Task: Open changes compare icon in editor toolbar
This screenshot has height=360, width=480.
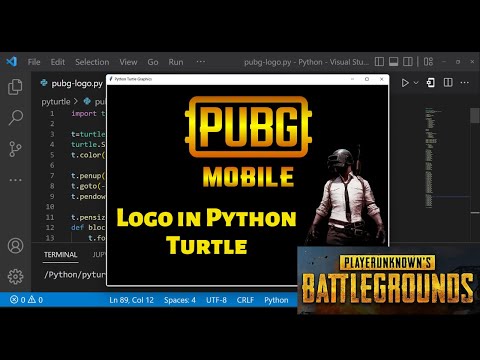Action: pos(430,83)
